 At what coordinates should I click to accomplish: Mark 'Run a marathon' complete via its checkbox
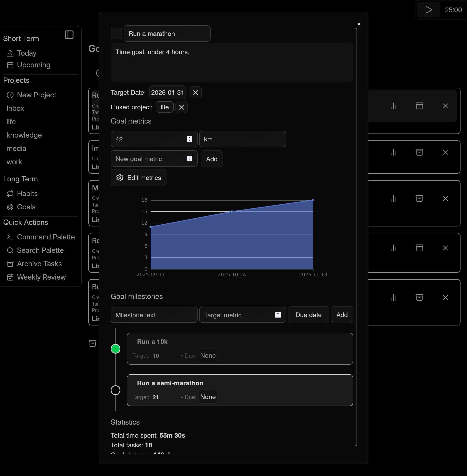(x=116, y=33)
